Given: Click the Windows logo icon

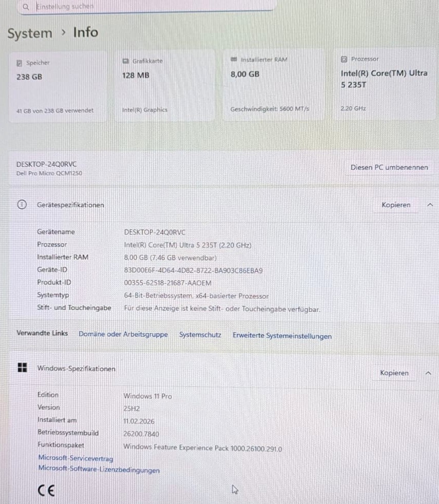Looking at the screenshot, I should point(22,367).
